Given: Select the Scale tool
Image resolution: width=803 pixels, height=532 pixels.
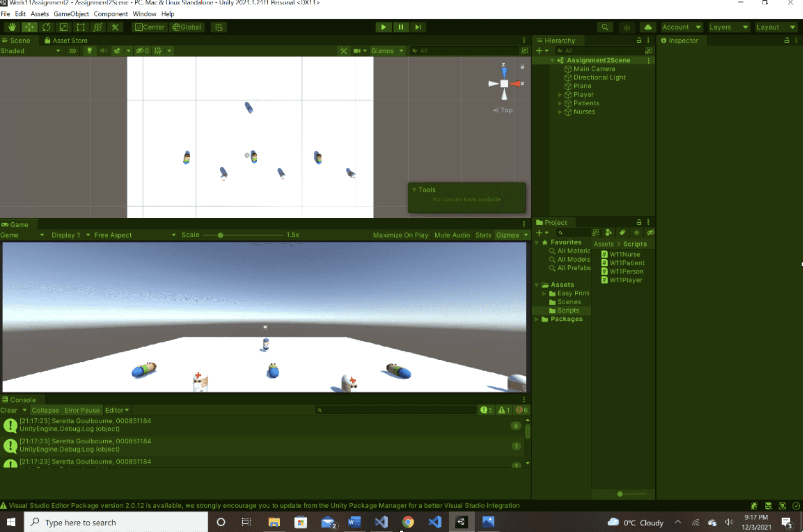Looking at the screenshot, I should pos(64,27).
